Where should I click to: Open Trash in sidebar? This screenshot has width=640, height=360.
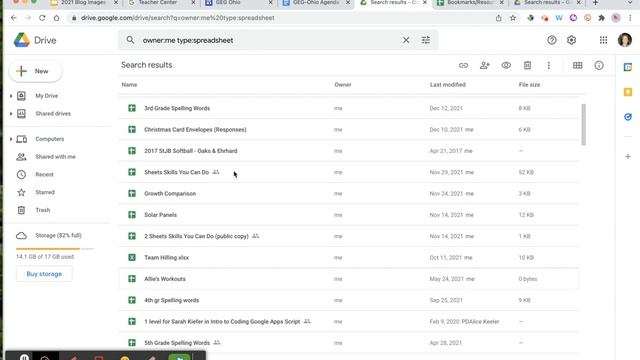click(42, 210)
